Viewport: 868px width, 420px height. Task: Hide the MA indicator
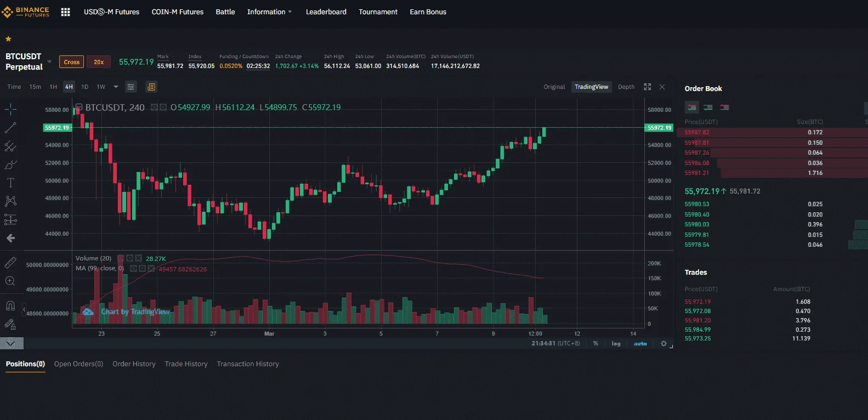(x=133, y=269)
